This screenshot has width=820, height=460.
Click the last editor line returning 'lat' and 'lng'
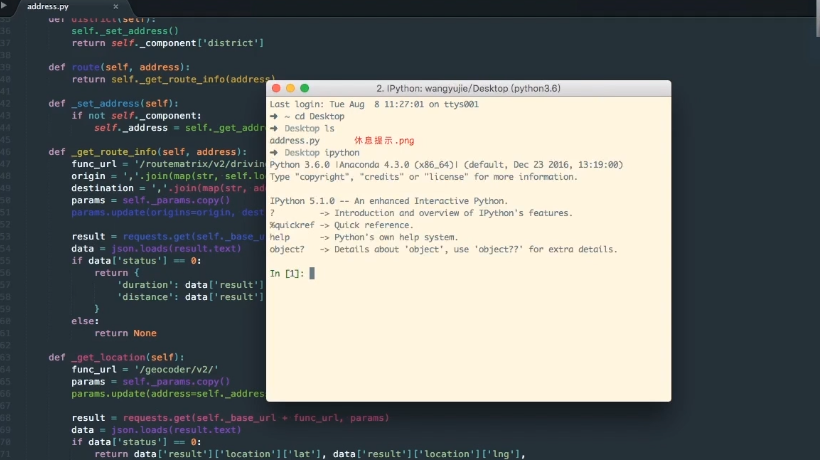tap(310, 454)
